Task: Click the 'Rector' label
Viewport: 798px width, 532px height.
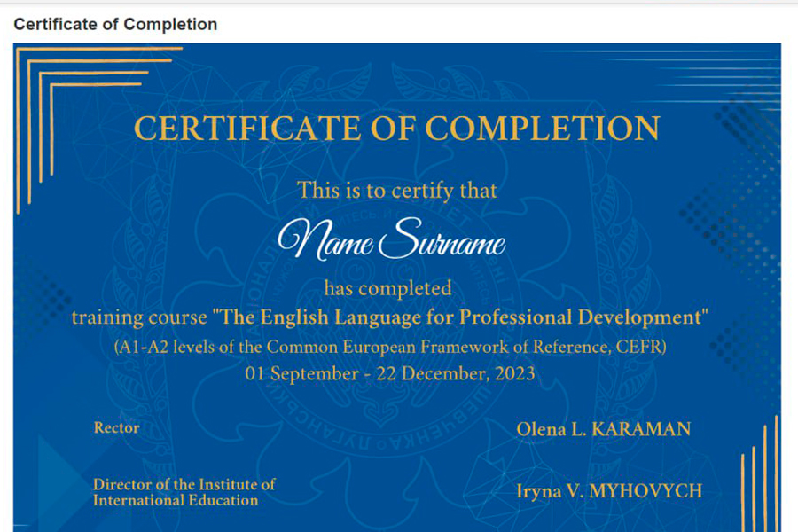Action: click(x=116, y=427)
